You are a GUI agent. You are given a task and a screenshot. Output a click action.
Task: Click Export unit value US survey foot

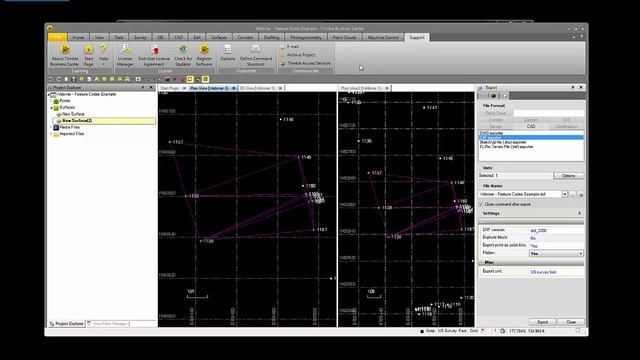coord(543,272)
